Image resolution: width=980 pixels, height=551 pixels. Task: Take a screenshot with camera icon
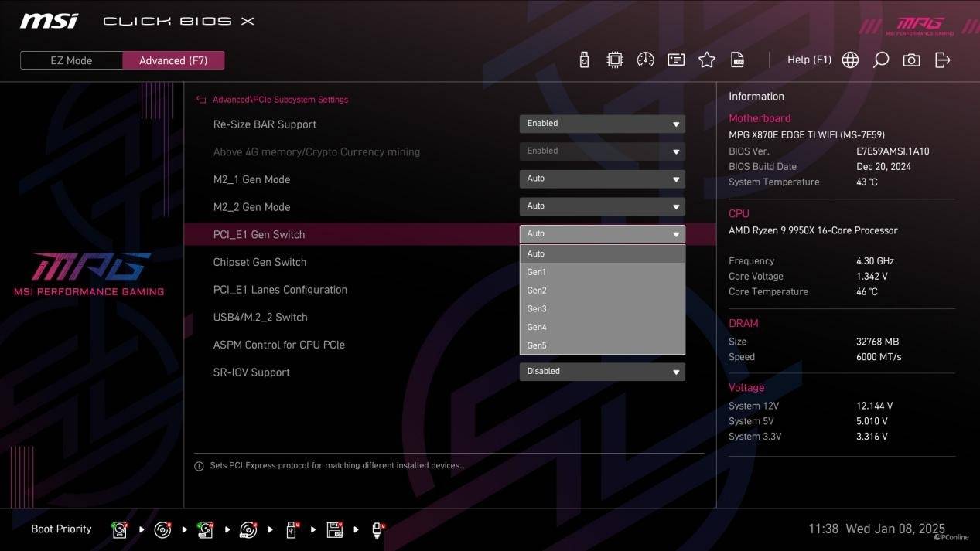pos(912,60)
